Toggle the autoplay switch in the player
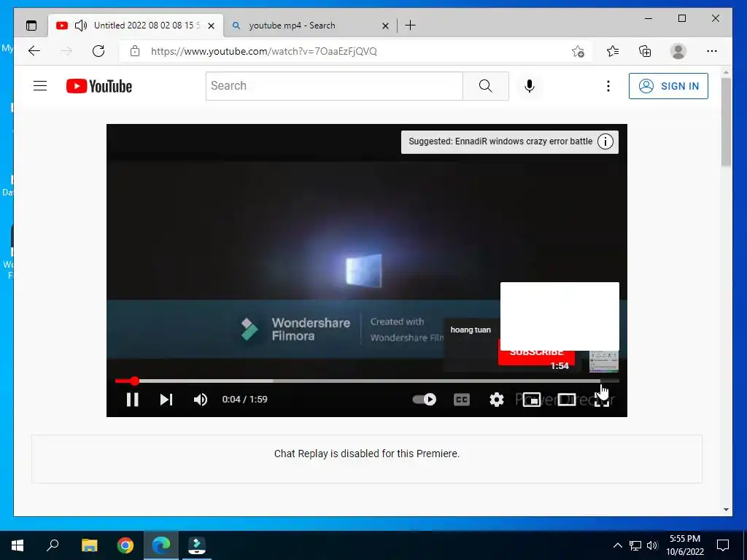747x560 pixels. point(425,399)
